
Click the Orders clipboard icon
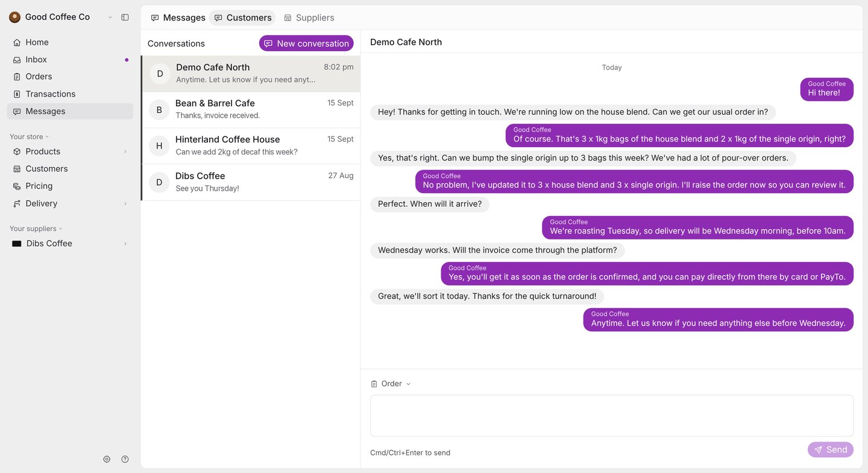(x=17, y=77)
